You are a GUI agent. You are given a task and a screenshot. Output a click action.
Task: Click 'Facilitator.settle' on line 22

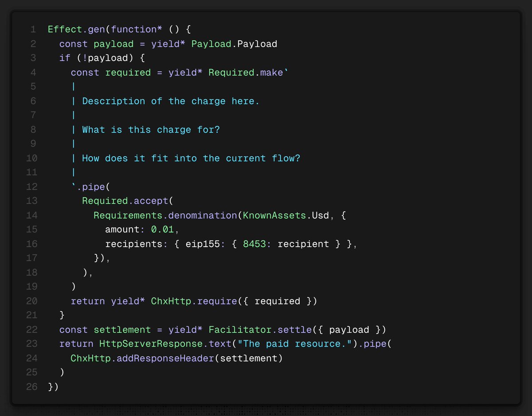click(260, 330)
